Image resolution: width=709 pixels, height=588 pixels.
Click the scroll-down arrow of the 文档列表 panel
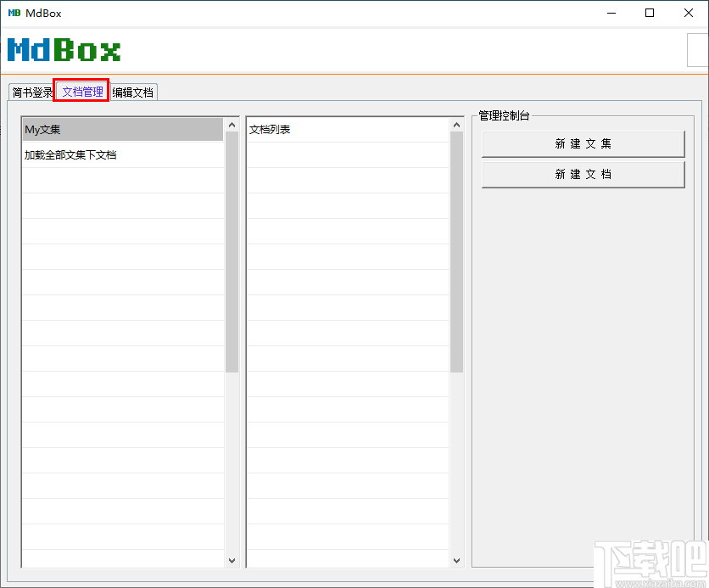tap(456, 560)
